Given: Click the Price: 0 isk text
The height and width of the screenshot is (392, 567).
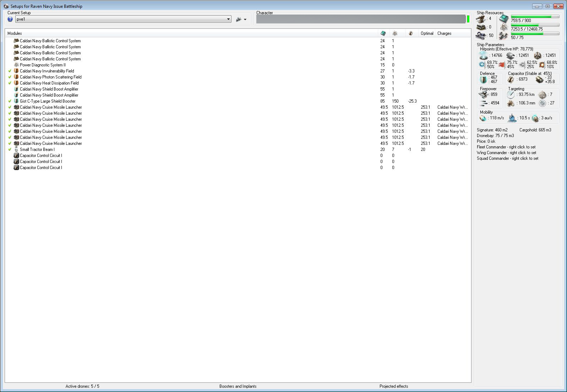Looking at the screenshot, I should click(486, 141).
